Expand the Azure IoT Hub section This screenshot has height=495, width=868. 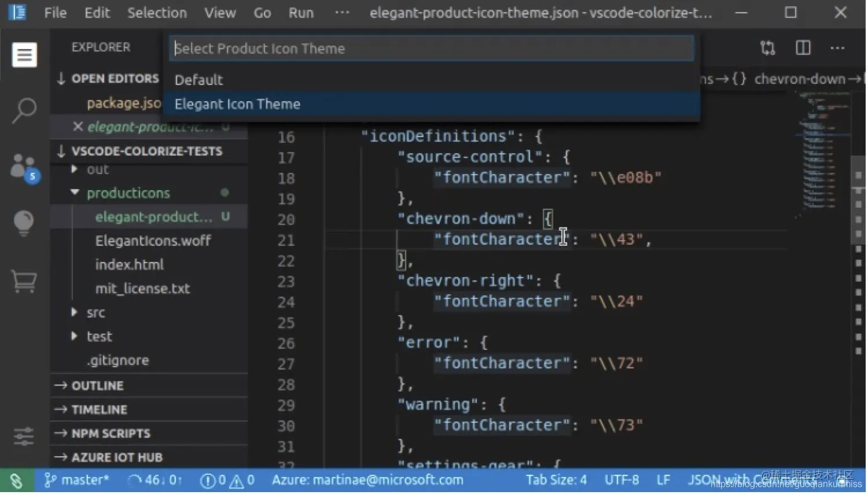click(x=149, y=457)
